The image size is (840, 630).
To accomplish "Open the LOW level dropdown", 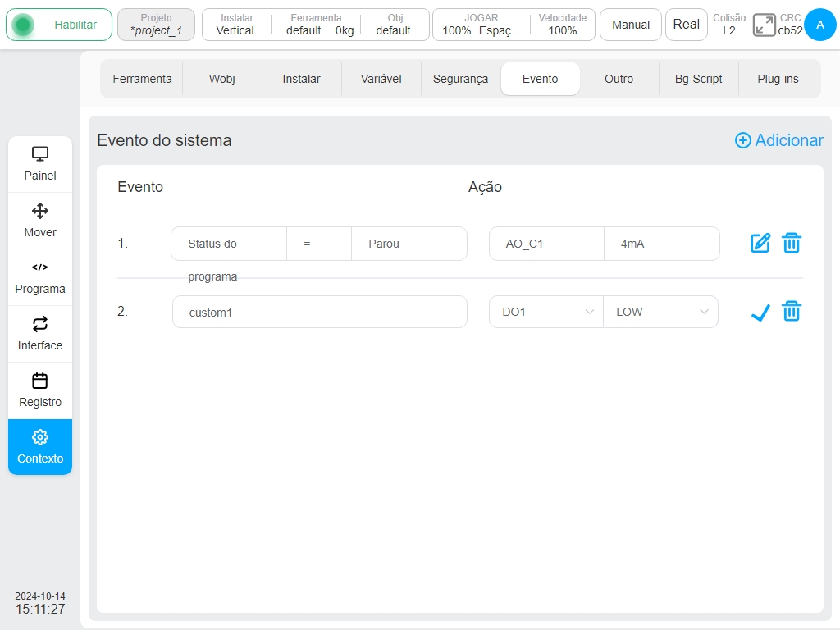I will coord(660,312).
